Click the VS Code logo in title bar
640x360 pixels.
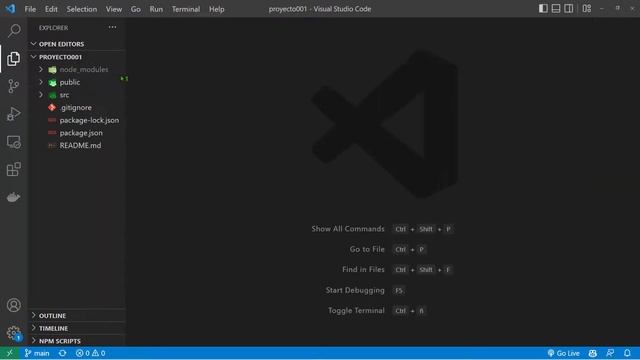(x=10, y=9)
